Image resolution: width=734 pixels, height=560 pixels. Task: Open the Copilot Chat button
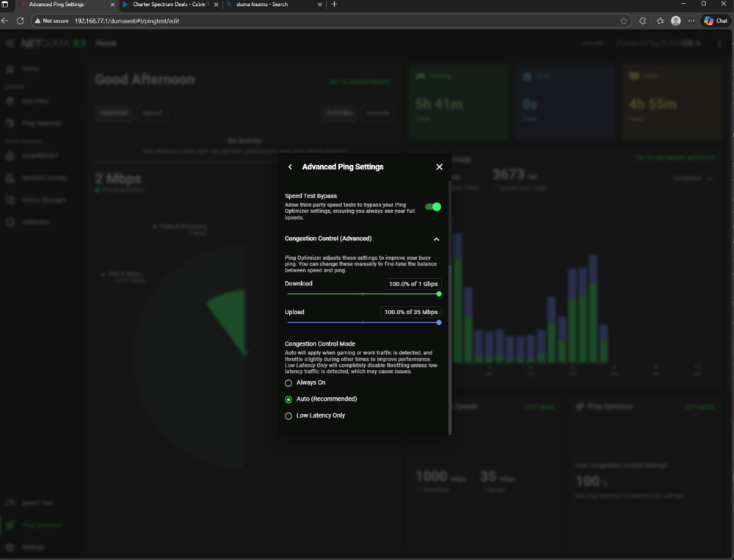tap(716, 21)
